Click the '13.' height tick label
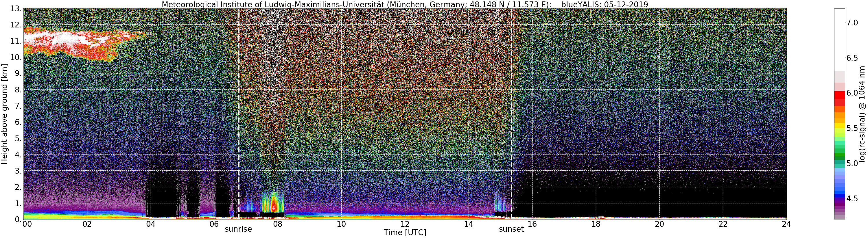 coord(16,9)
